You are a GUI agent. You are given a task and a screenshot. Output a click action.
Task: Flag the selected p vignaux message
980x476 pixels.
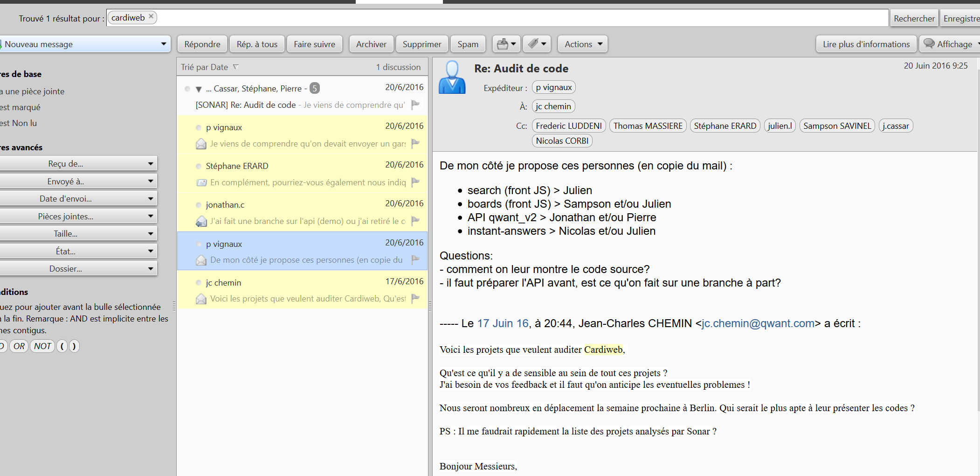point(415,259)
